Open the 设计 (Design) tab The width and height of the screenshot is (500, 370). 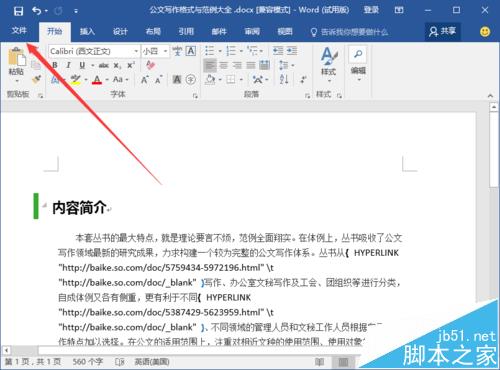pyautogui.click(x=120, y=32)
